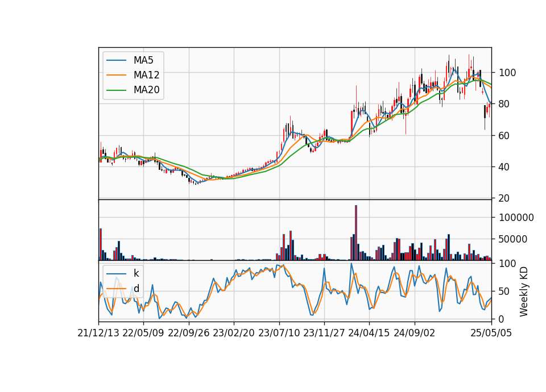Click the MA20 legend label
The image size is (546, 392).
(x=146, y=90)
